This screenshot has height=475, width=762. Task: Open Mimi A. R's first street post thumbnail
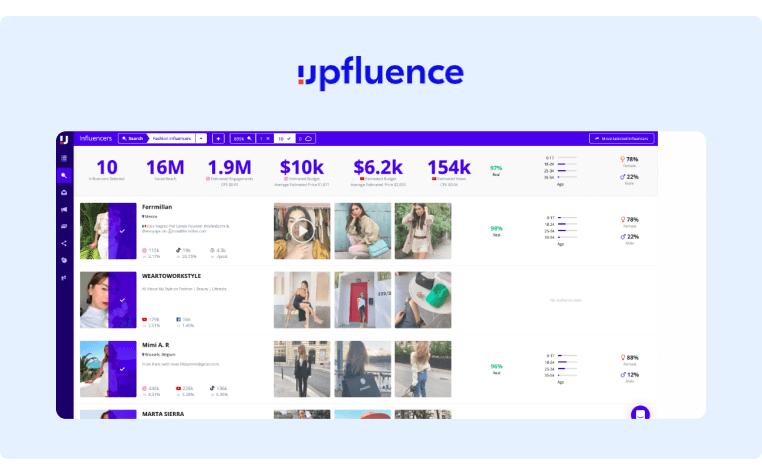pyautogui.click(x=302, y=369)
